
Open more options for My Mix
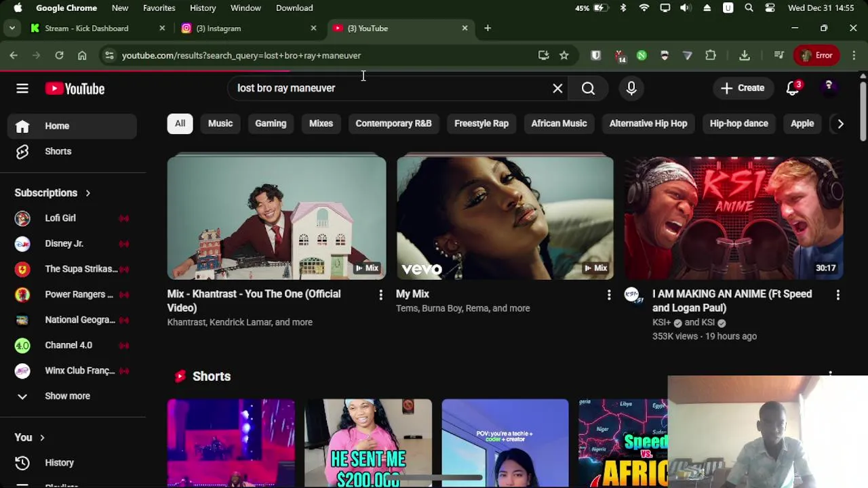pyautogui.click(x=609, y=295)
